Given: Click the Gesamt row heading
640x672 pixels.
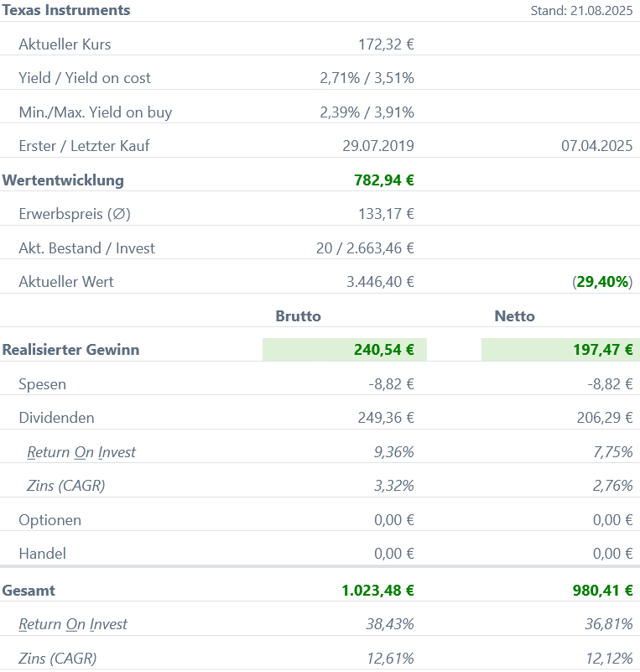Looking at the screenshot, I should [x=29, y=591].
